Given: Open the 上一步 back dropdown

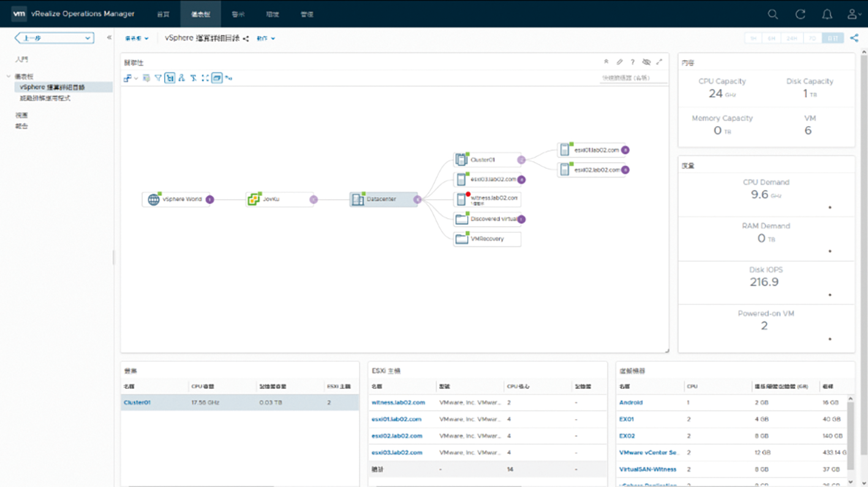Looking at the screenshot, I should coord(55,38).
